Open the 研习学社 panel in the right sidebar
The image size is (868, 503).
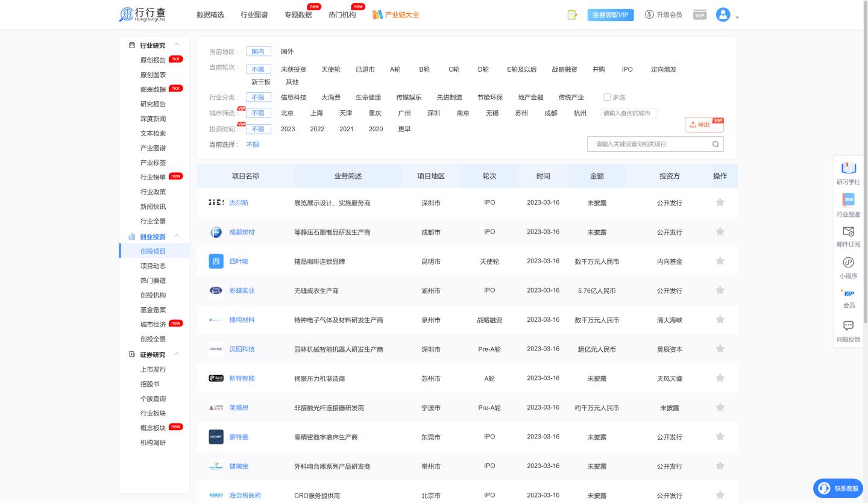point(848,173)
